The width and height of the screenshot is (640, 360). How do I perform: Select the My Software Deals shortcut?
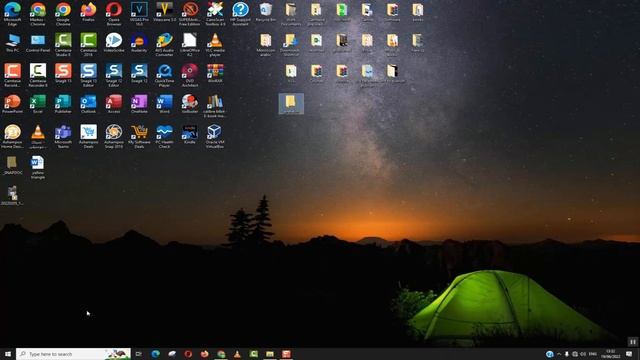coord(139,136)
